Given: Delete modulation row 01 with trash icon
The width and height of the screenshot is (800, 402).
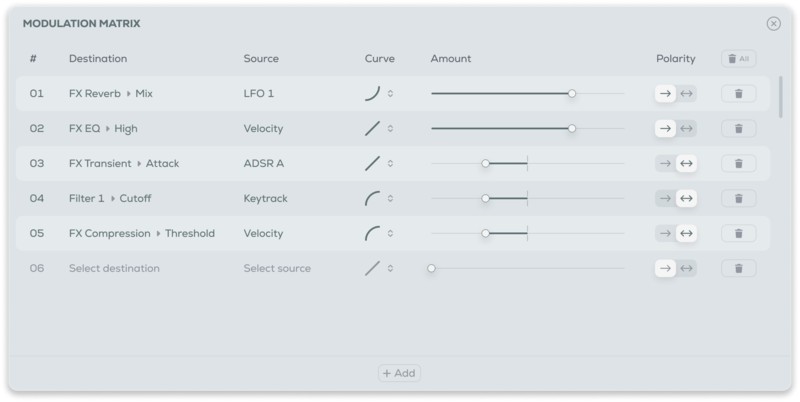Looking at the screenshot, I should 738,94.
